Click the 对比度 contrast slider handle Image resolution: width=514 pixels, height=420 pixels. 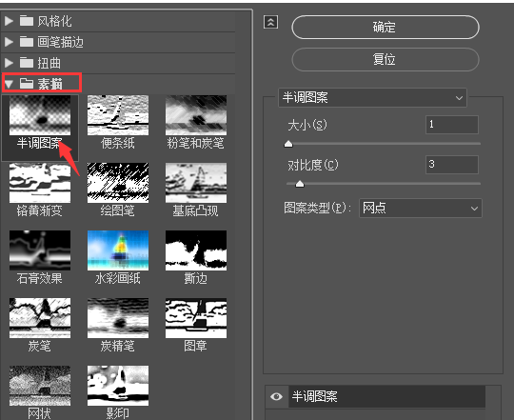(x=300, y=184)
